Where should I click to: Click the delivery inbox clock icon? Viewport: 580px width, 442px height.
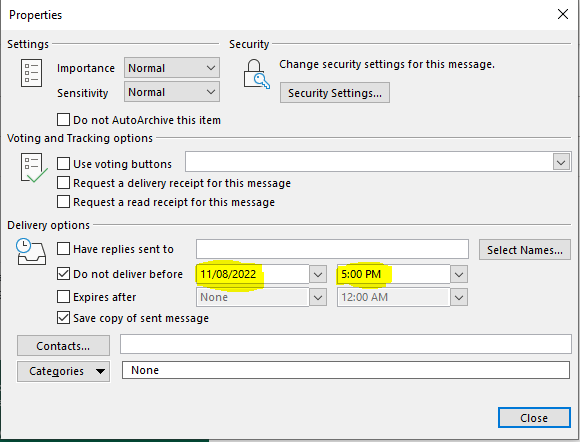tap(31, 252)
